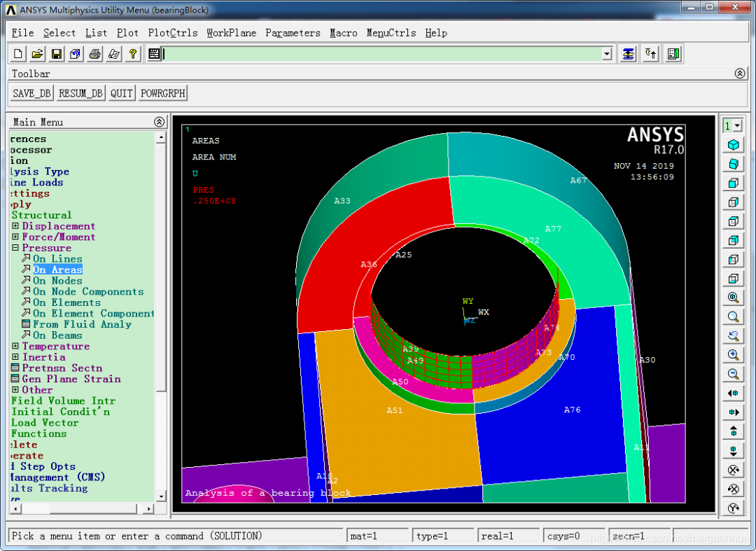The height and width of the screenshot is (551, 756).
Task: Open the command history dropdown arrow
Action: (x=607, y=54)
